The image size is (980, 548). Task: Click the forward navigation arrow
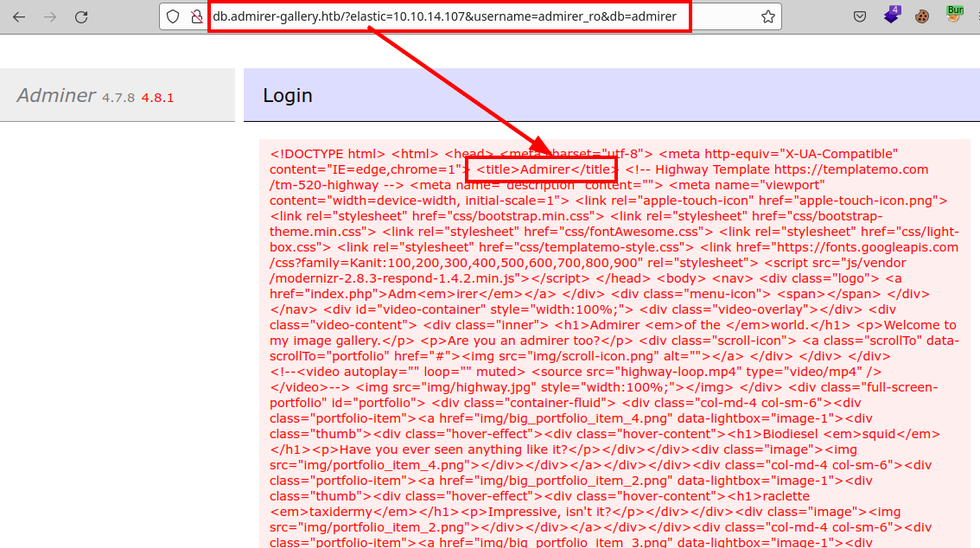coord(50,17)
